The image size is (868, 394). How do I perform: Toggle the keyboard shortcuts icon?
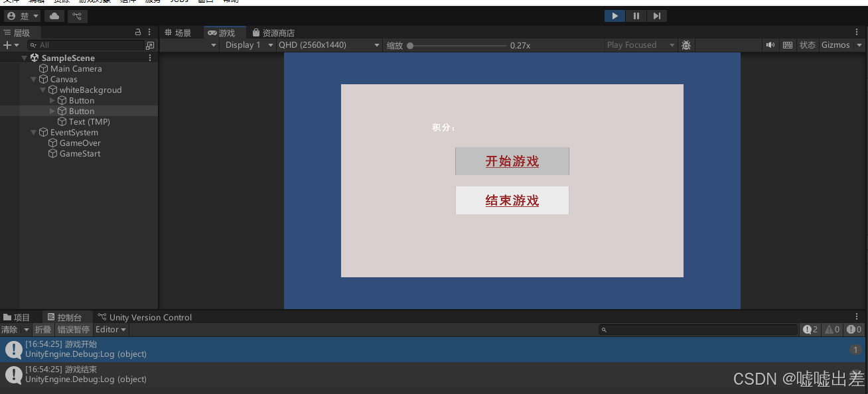pos(788,45)
